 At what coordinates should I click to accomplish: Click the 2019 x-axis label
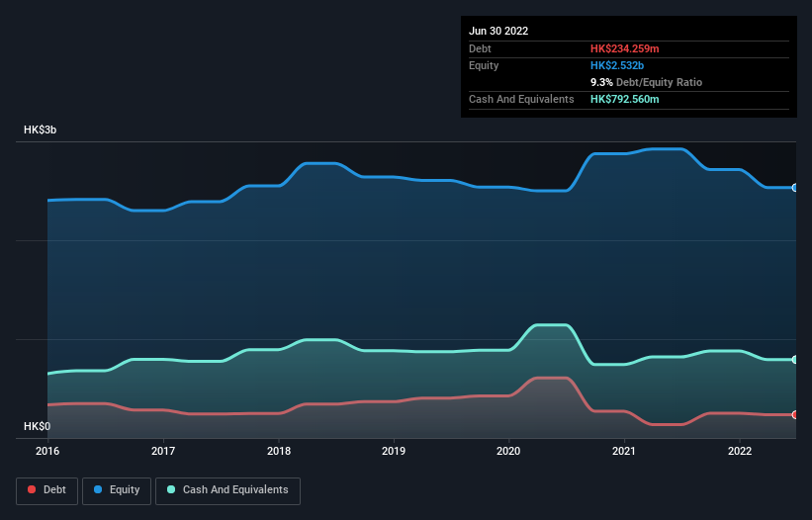[x=394, y=451]
